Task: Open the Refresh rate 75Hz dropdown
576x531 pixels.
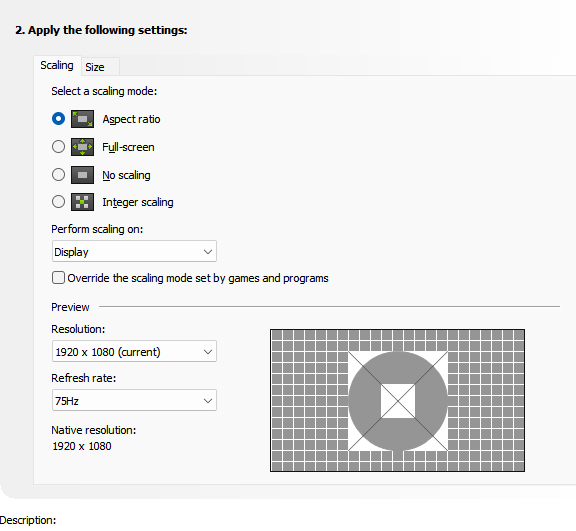Action: [x=134, y=400]
